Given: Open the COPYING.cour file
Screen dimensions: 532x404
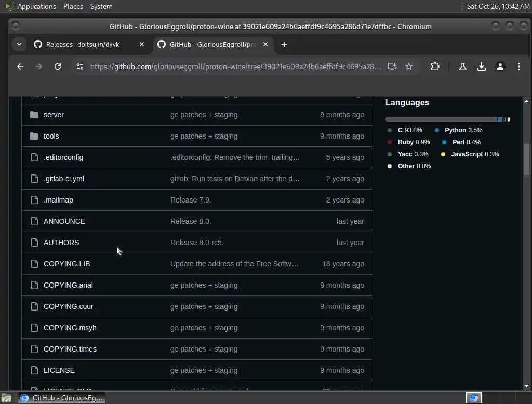Looking at the screenshot, I should click(x=69, y=307).
